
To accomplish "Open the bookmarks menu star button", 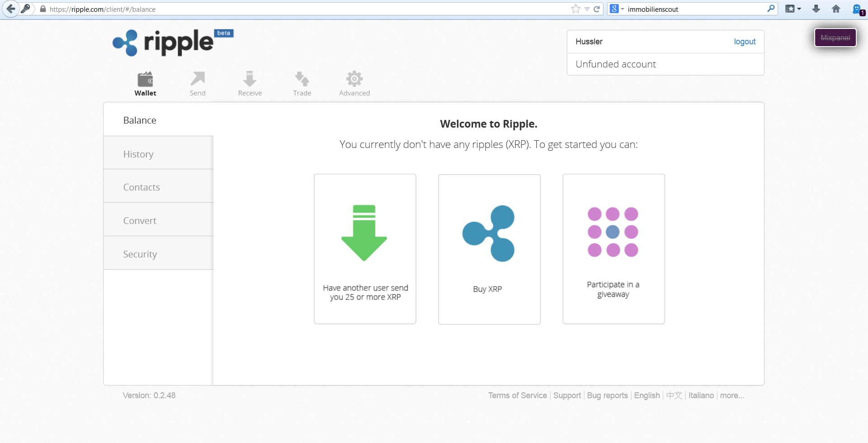I will 793,9.
